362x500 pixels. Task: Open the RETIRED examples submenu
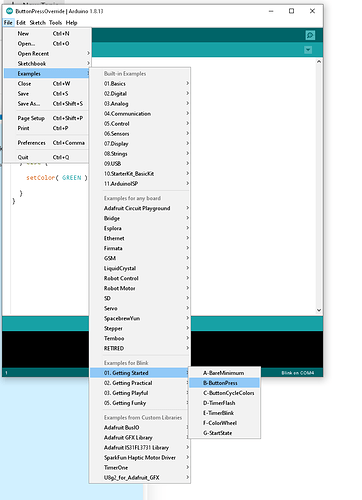[x=140, y=348]
